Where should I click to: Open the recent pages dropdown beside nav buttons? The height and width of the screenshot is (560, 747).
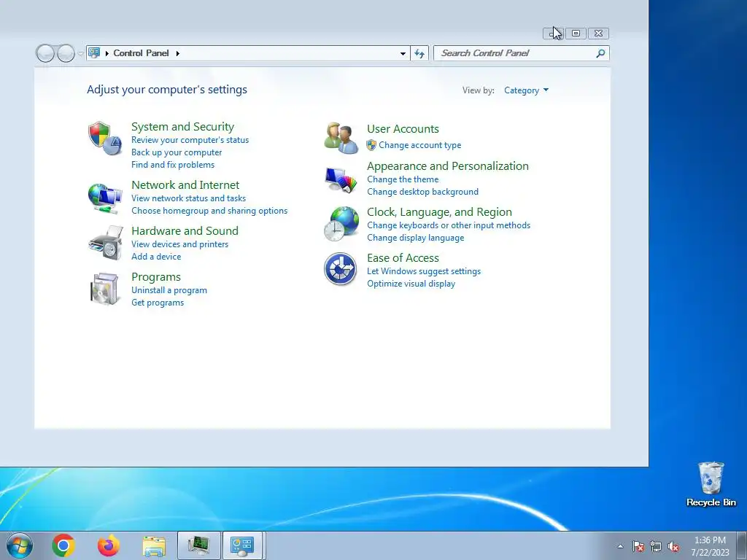pos(80,53)
